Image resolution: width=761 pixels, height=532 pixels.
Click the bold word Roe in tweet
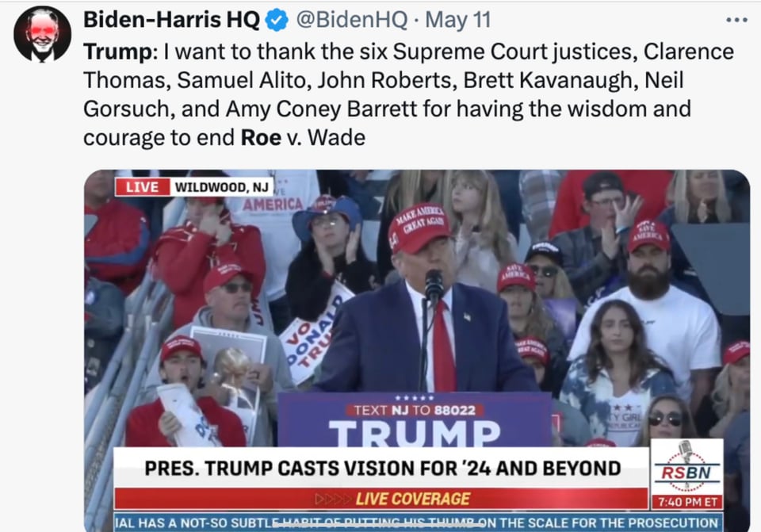pos(261,137)
